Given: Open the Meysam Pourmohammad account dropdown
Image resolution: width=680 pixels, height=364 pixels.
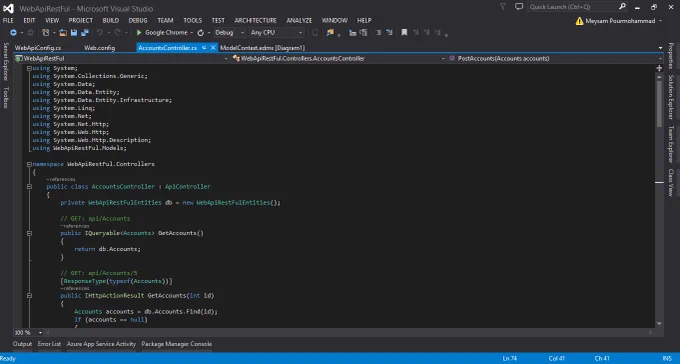Looking at the screenshot, I should point(660,21).
